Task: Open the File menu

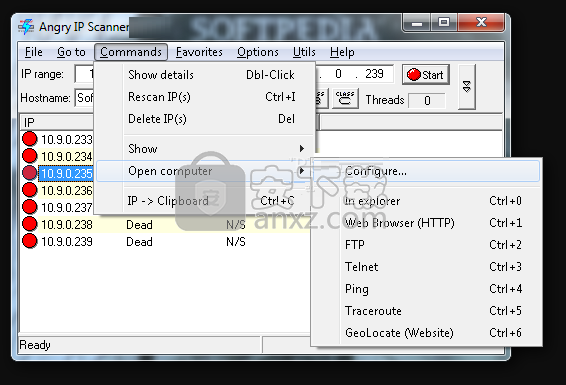Action: point(34,52)
